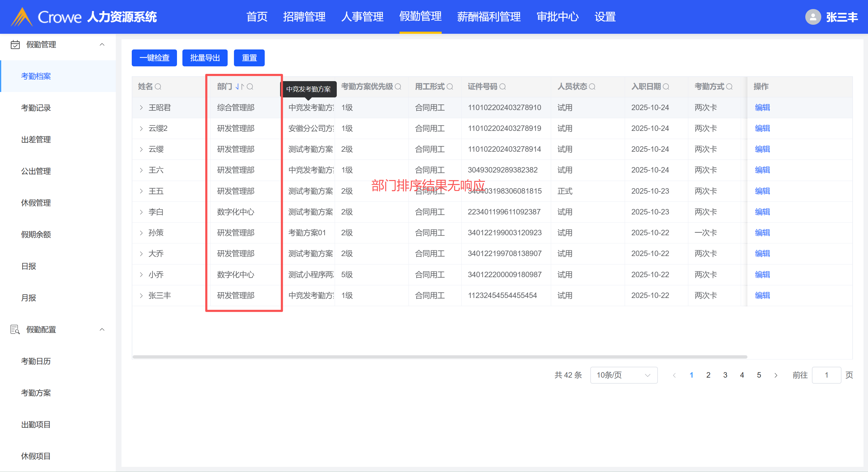Click search icon beside 用工形式 header
This screenshot has width=868, height=472.
[x=450, y=87]
